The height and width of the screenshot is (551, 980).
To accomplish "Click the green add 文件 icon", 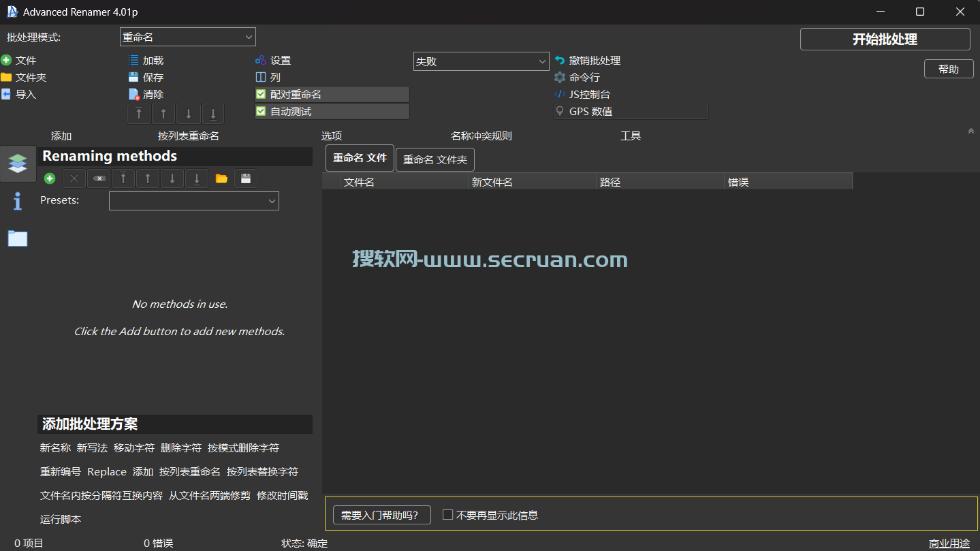I will coord(6,61).
